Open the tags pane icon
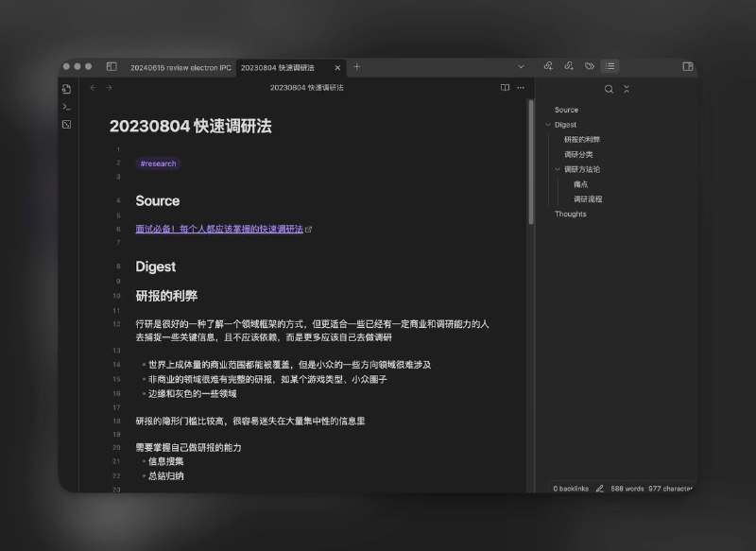The image size is (756, 551). click(x=590, y=67)
